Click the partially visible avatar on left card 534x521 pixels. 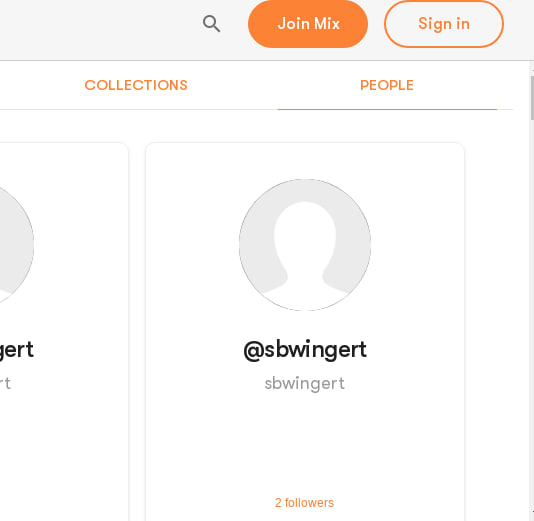coord(16,245)
